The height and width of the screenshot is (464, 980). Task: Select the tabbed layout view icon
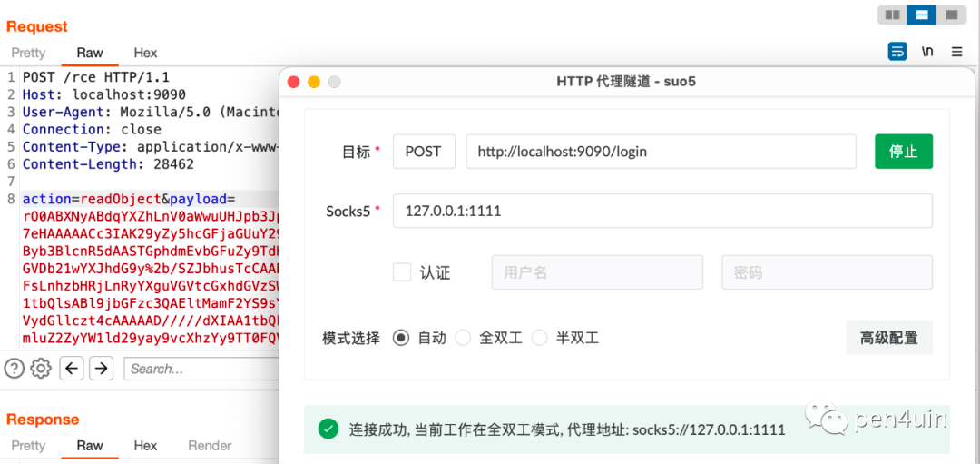pos(951,15)
